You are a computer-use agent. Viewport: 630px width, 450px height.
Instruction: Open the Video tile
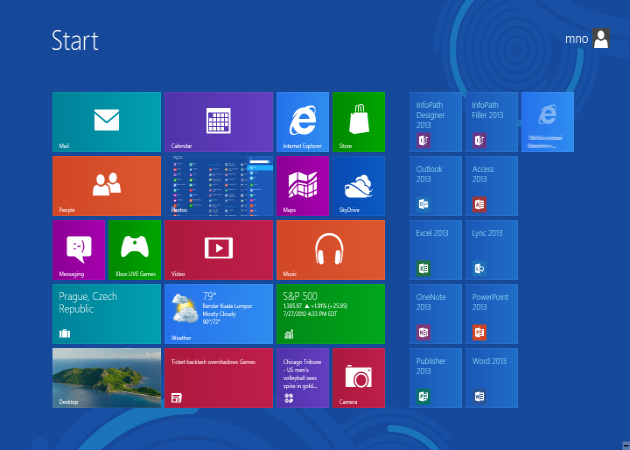(x=218, y=249)
